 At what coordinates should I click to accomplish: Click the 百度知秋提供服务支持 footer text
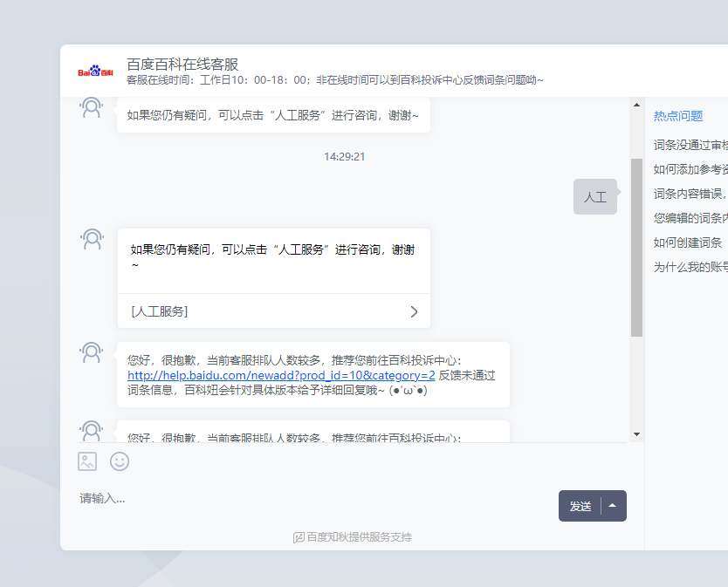359,537
